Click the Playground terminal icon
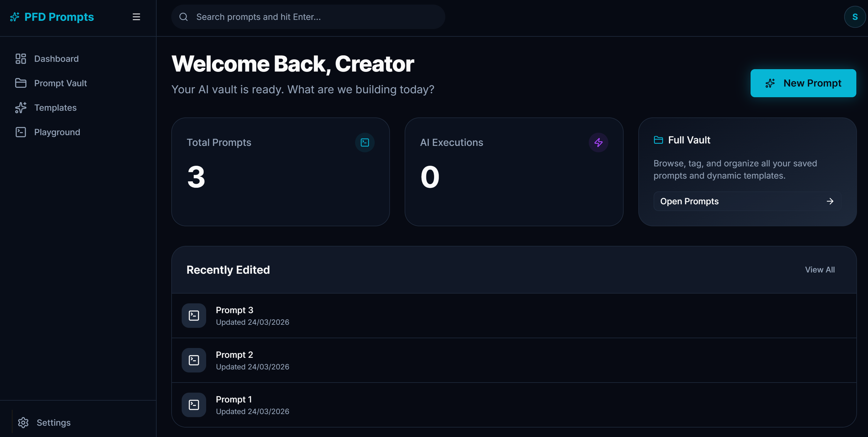Viewport: 868px width, 437px height. [20, 132]
